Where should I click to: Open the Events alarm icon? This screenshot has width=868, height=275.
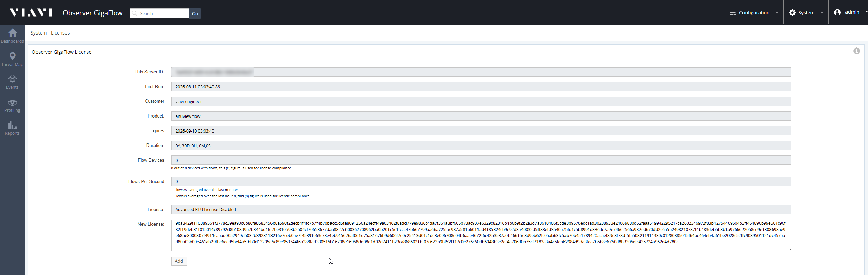point(12,79)
